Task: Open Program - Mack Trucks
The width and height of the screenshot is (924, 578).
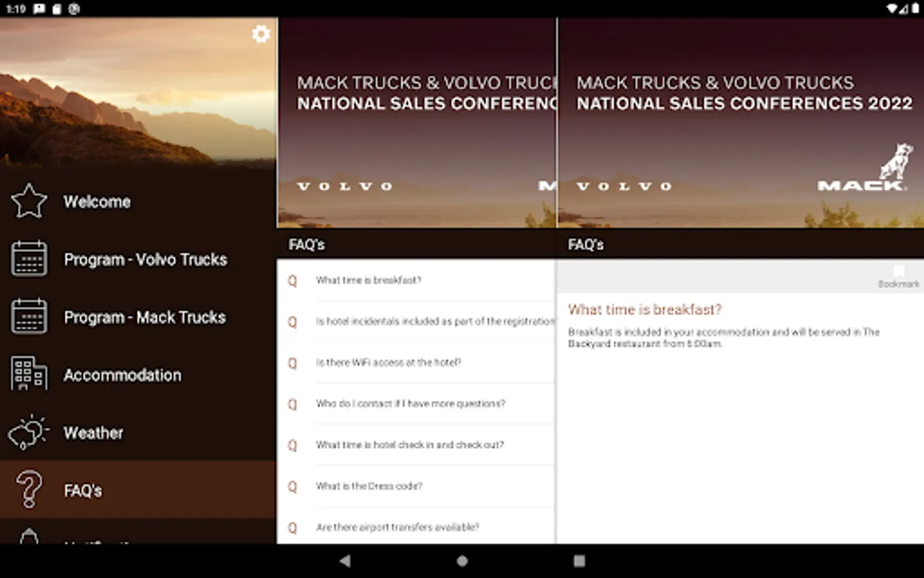Action: click(x=138, y=317)
